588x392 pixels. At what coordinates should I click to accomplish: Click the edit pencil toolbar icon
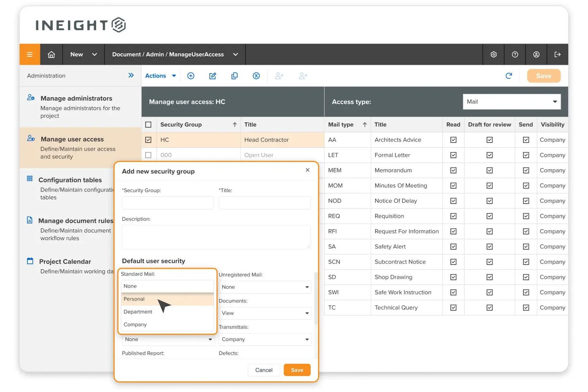pyautogui.click(x=213, y=76)
